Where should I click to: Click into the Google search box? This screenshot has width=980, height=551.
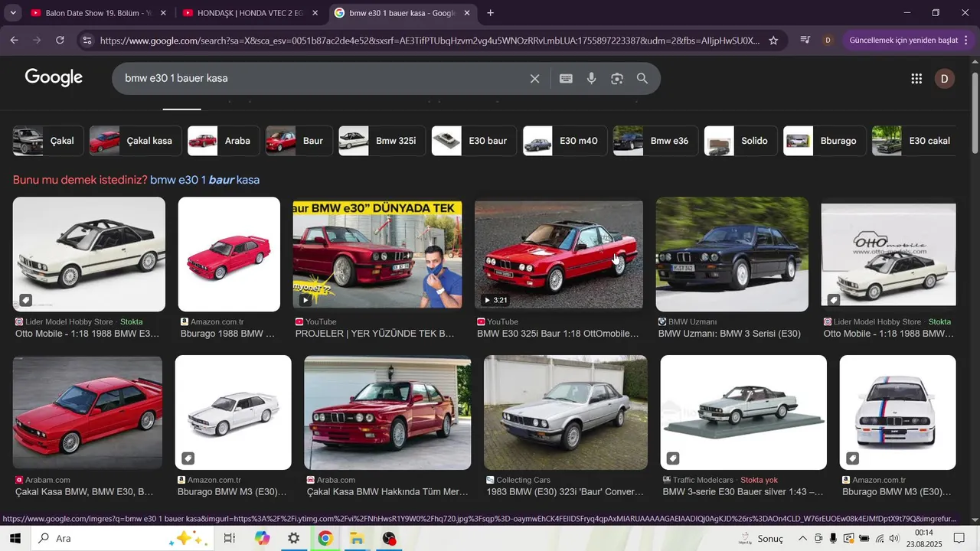(x=322, y=78)
